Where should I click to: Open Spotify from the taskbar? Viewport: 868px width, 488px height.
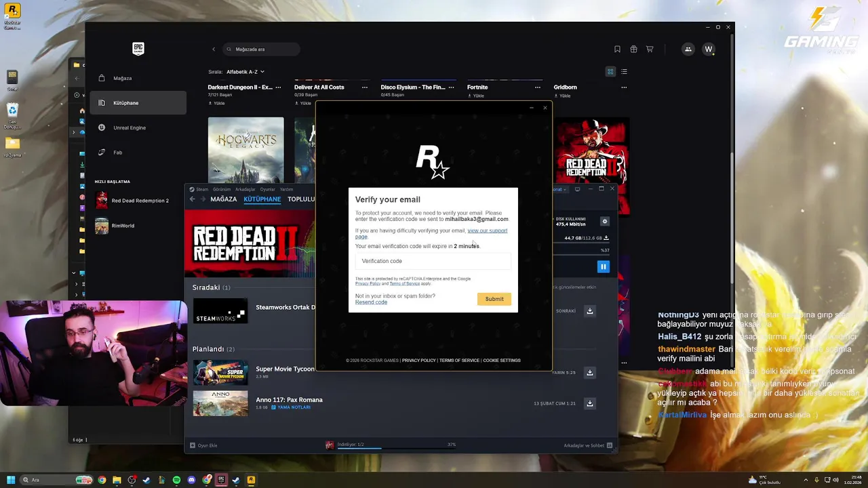pyautogui.click(x=176, y=480)
